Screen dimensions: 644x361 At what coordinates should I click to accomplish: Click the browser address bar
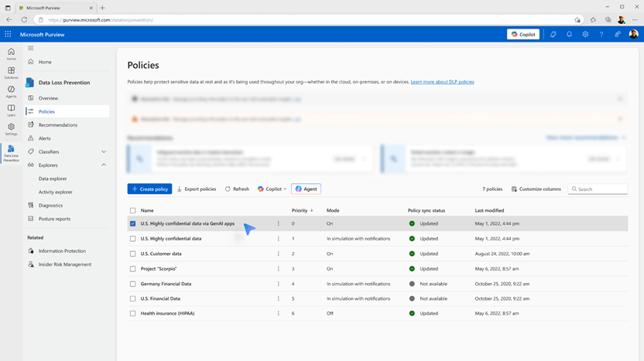pos(308,19)
